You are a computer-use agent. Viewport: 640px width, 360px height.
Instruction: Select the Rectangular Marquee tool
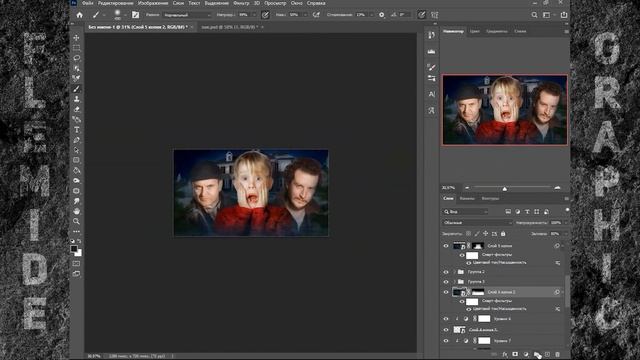click(x=76, y=48)
